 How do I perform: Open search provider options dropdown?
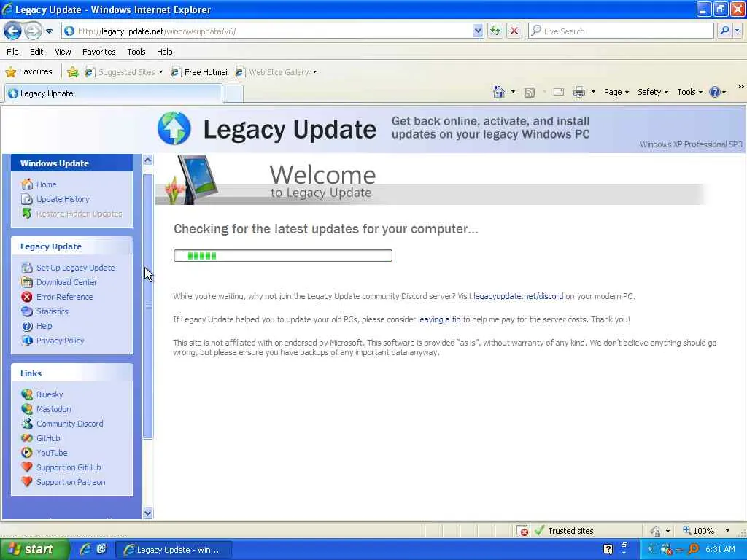tap(737, 31)
